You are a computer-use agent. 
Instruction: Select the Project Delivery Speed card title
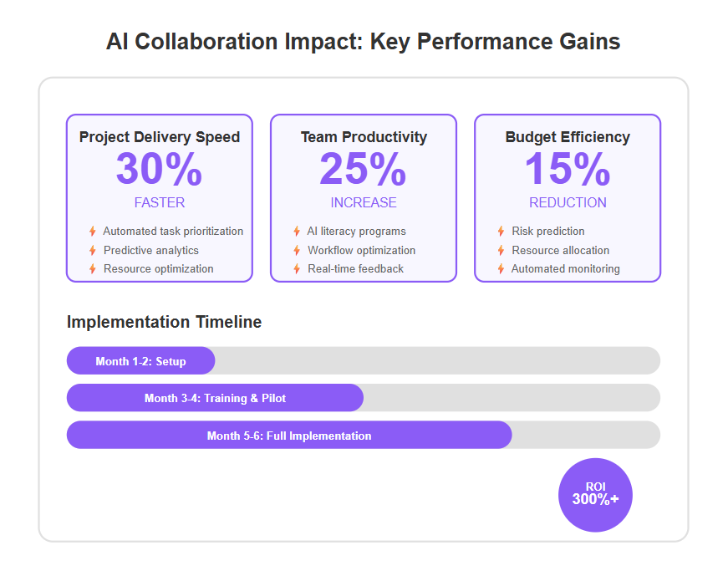tap(160, 137)
